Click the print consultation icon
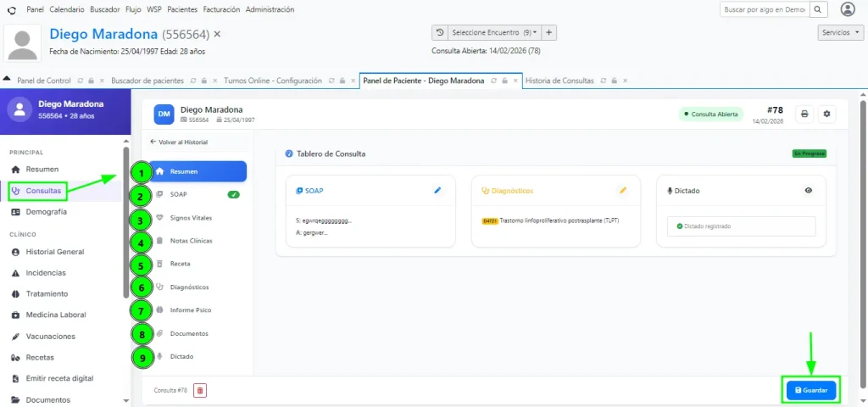The width and height of the screenshot is (868, 407). 804,114
